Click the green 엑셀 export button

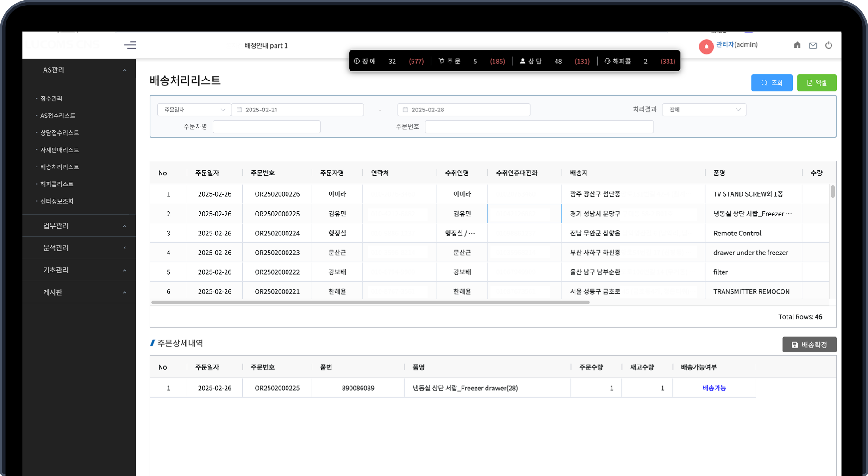click(x=817, y=83)
